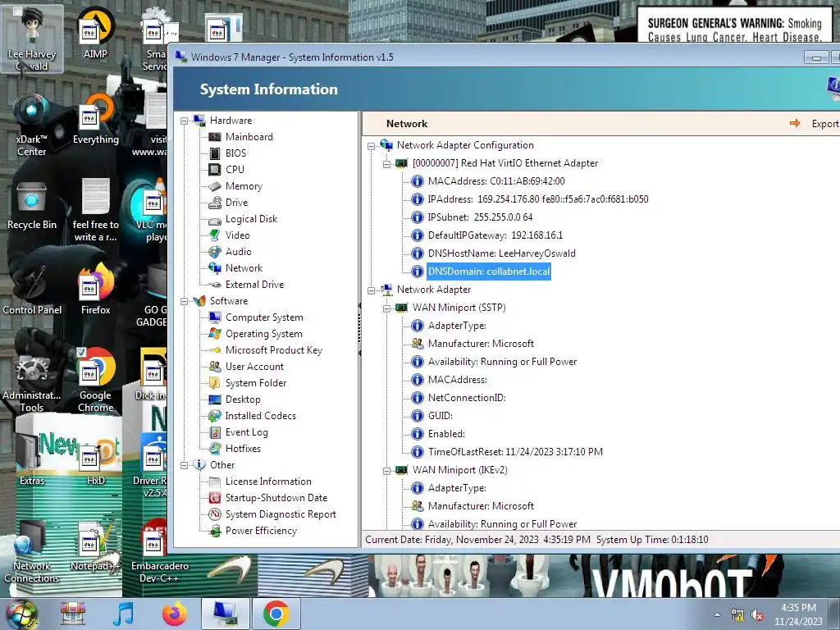Select the Administrative Tools desktop icon
Viewport: 840px width, 630px height.
coord(32,381)
